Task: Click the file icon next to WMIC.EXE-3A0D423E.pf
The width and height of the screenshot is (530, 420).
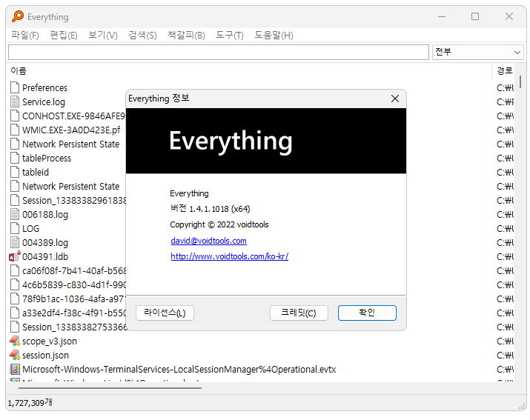Action: pos(15,130)
